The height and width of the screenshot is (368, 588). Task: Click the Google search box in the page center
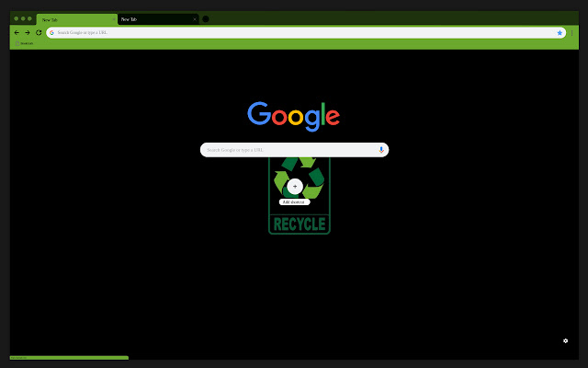point(294,150)
